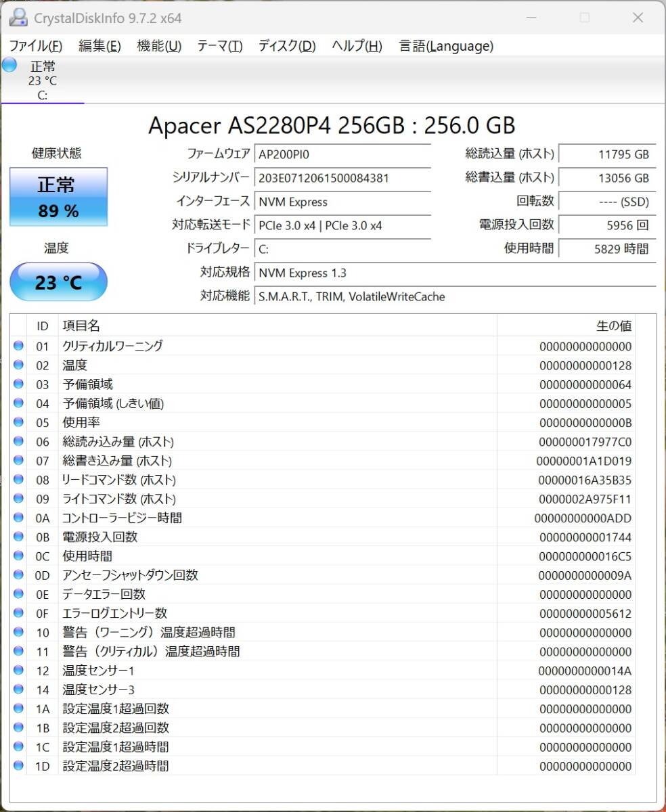This screenshot has height=812, width=666.
Task: Open the 編集(E) menu
Action: coord(99,46)
